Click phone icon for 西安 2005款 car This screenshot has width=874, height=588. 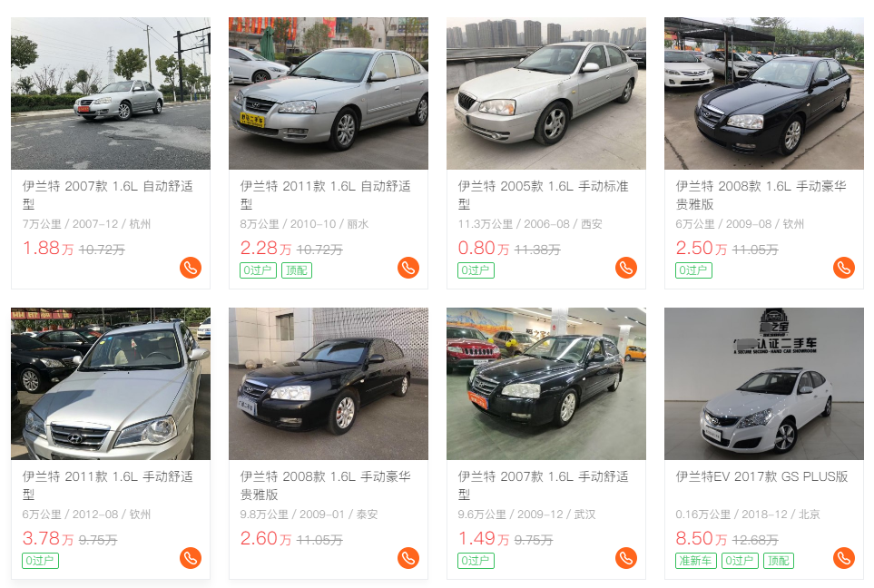click(626, 268)
